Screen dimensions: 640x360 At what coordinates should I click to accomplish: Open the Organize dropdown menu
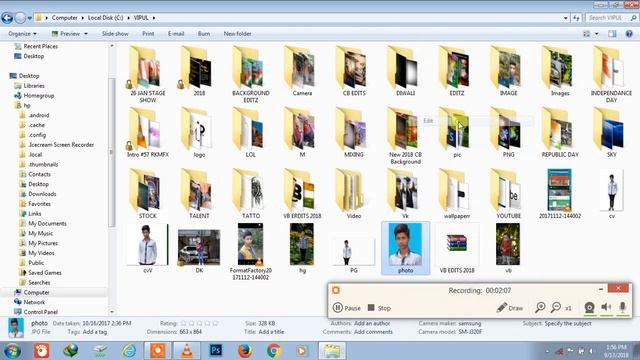pyautogui.click(x=22, y=34)
